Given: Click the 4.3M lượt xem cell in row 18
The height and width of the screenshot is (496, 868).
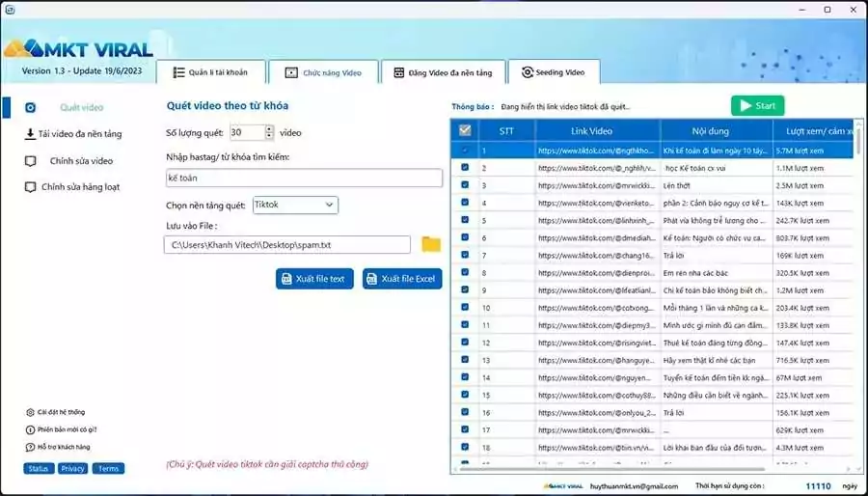Looking at the screenshot, I should pyautogui.click(x=813, y=448).
